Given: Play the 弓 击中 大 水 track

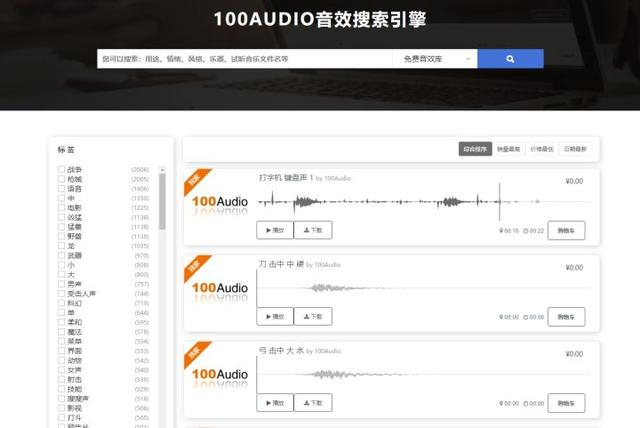Looking at the screenshot, I should pos(275,403).
